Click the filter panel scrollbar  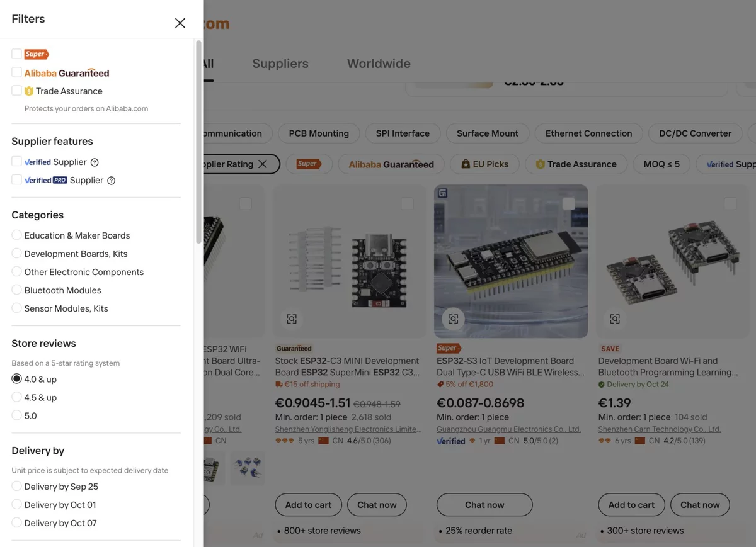pos(199,142)
